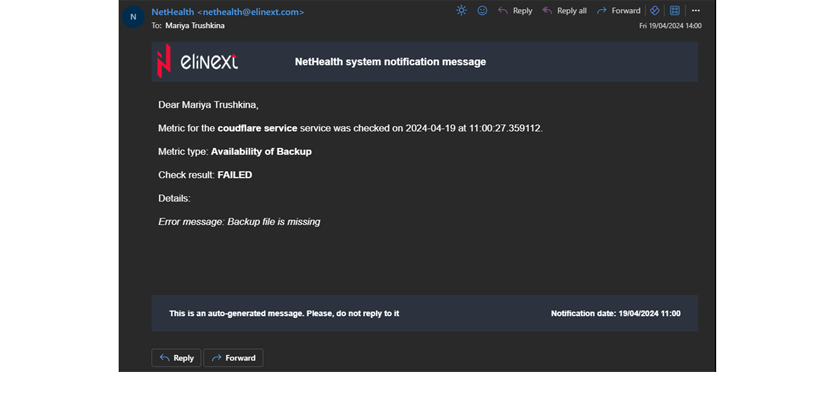Image resolution: width=834 pixels, height=394 pixels.
Task: Open the emoji reaction picker
Action: tap(482, 11)
